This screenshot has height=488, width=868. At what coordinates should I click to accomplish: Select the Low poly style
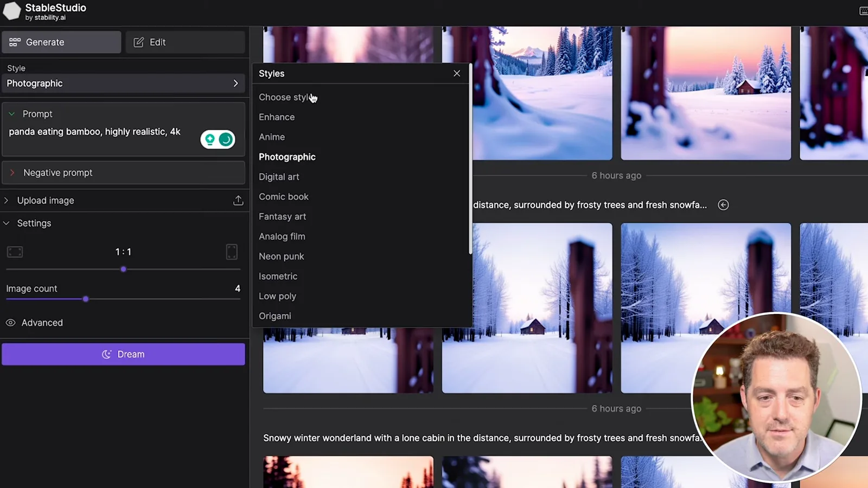click(x=277, y=296)
